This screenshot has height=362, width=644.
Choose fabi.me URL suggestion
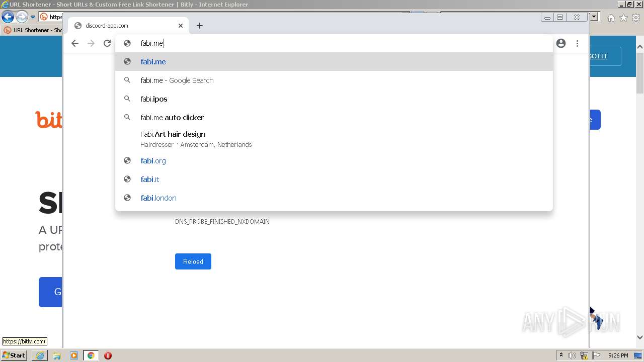tap(334, 62)
